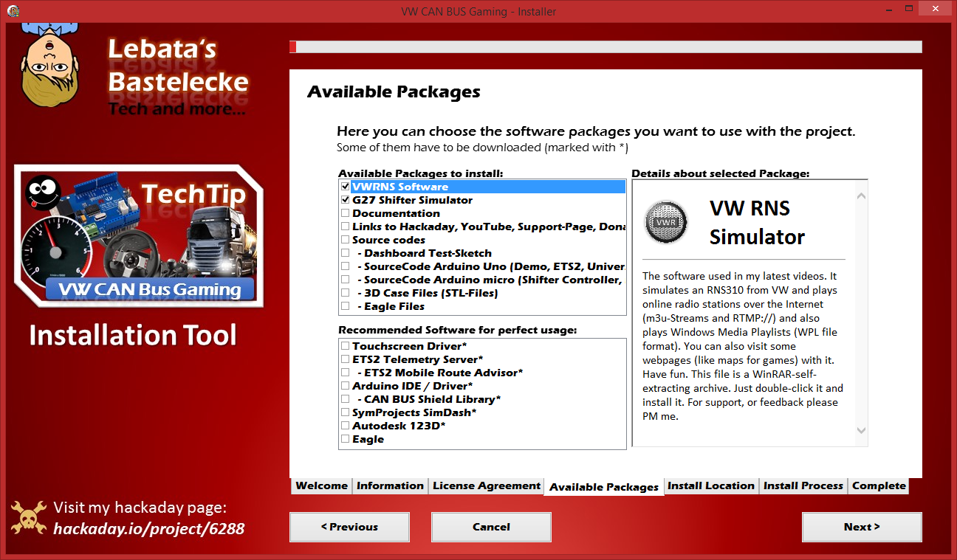Open the Install Location tab
The width and height of the screenshot is (957, 560).
(711, 485)
